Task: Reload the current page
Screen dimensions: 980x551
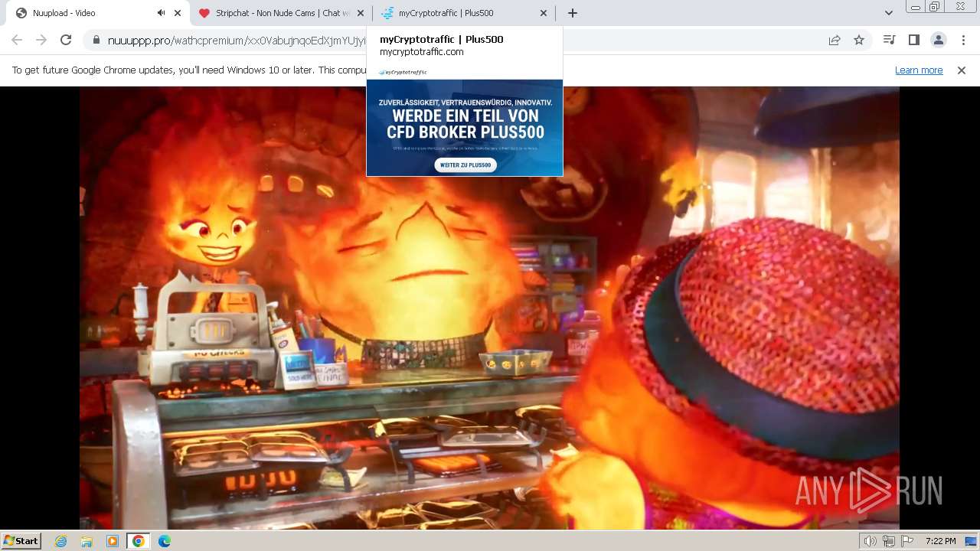Action: (x=66, y=40)
